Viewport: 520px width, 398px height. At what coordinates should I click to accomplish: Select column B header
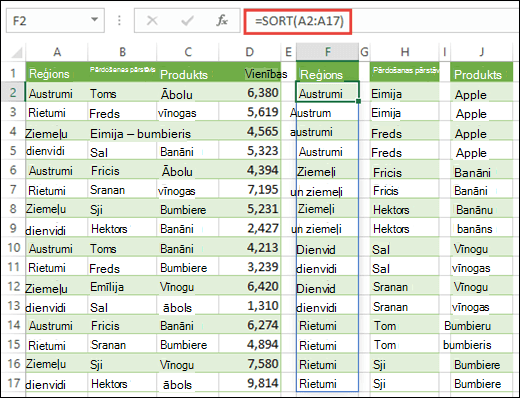click(122, 52)
